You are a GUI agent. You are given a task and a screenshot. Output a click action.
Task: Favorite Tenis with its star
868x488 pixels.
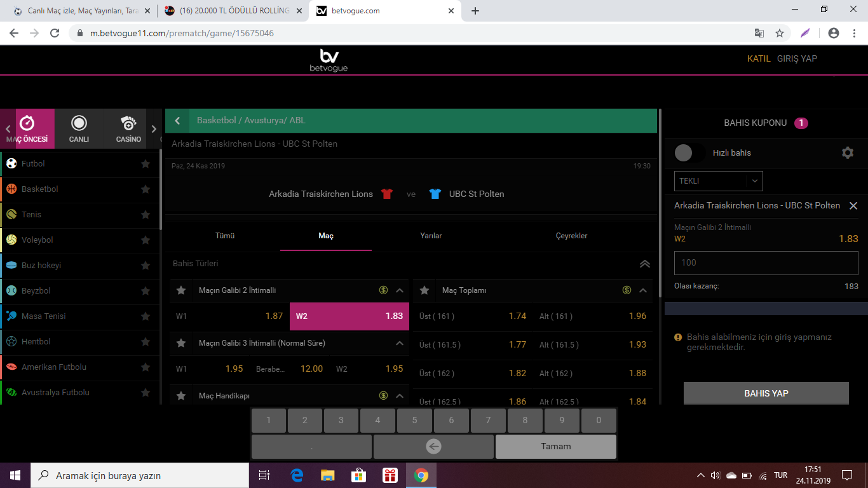tap(146, 215)
